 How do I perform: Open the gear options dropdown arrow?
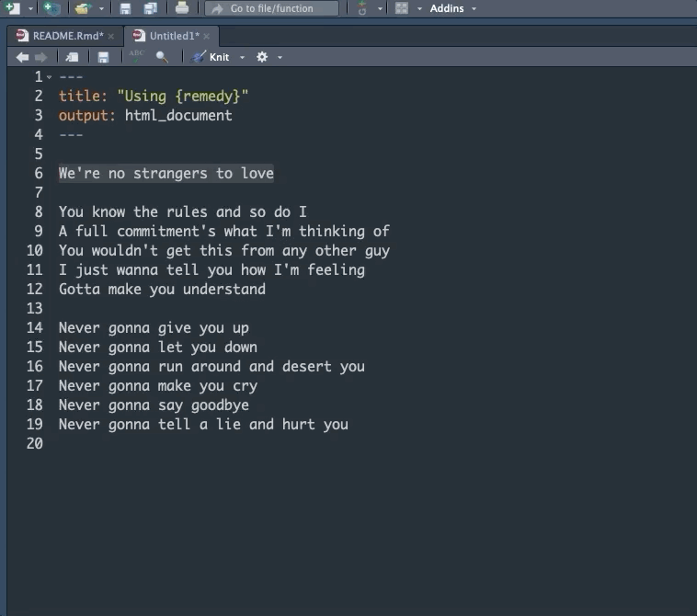280,57
